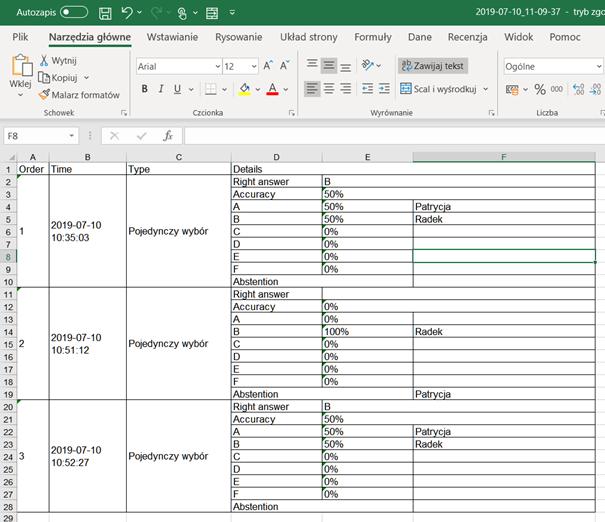The height and width of the screenshot is (522, 605).
Task: Click the increase indent icon
Action: click(x=384, y=89)
